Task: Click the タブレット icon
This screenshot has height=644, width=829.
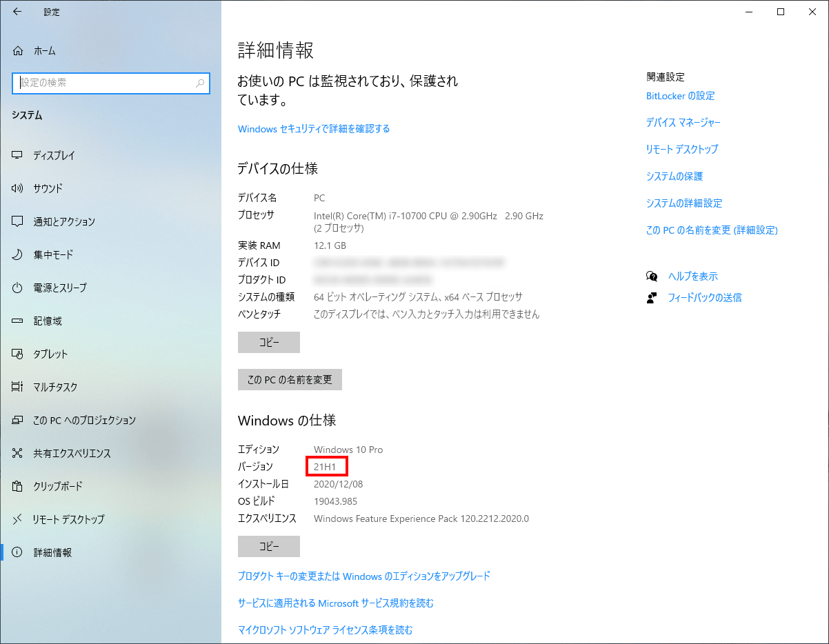Action: pos(18,354)
